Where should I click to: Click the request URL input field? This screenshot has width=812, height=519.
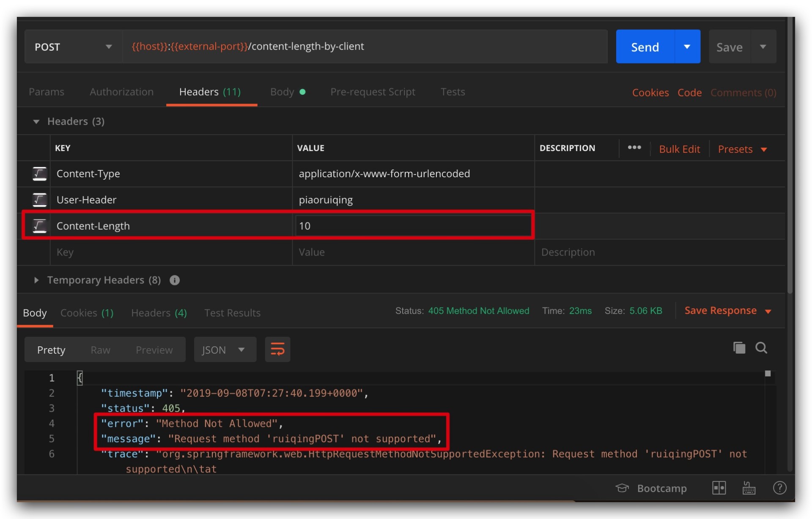pos(365,47)
